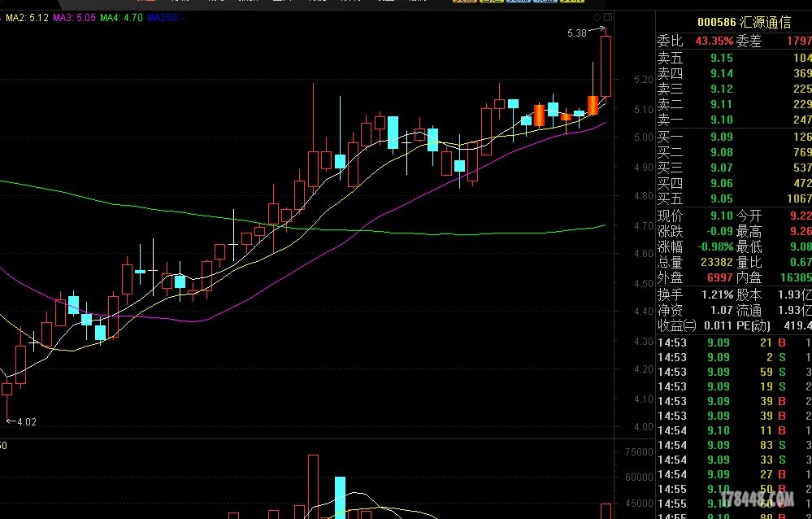
Task: Click the 5.20 price axis label
Action: tap(644, 80)
